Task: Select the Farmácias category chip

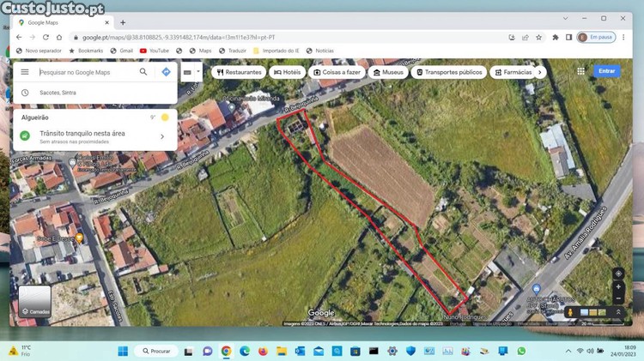Action: point(513,73)
